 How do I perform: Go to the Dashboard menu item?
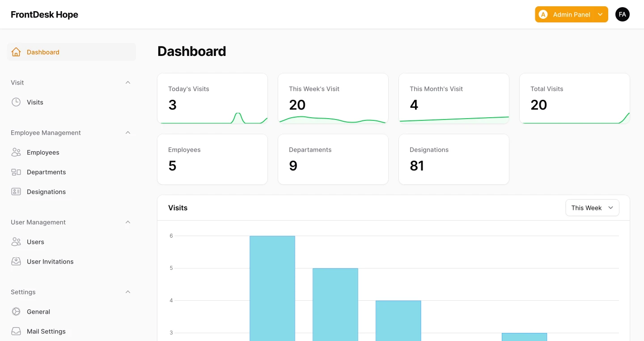(x=72, y=52)
